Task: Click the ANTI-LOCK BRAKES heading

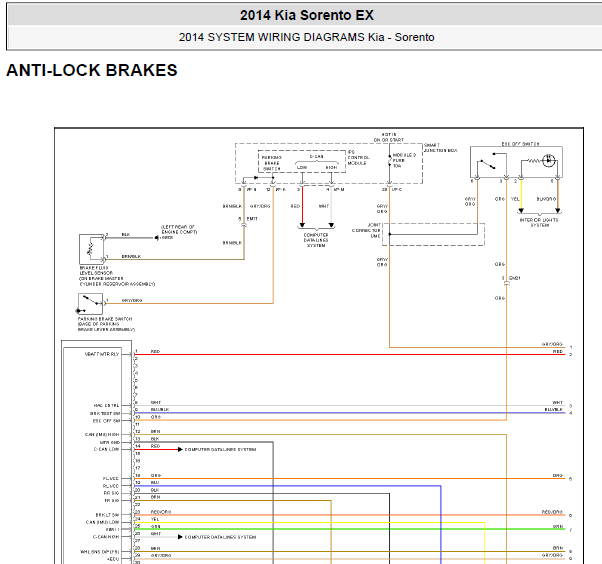Action: (92, 70)
